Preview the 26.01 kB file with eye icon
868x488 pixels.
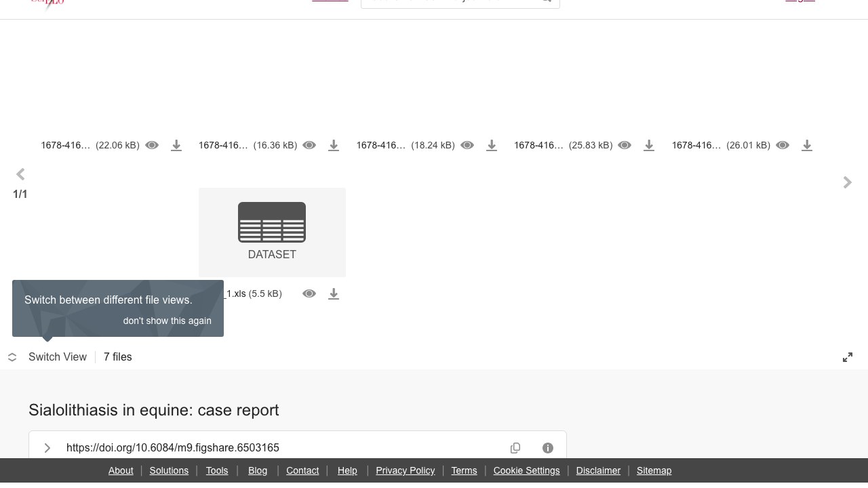click(x=783, y=145)
